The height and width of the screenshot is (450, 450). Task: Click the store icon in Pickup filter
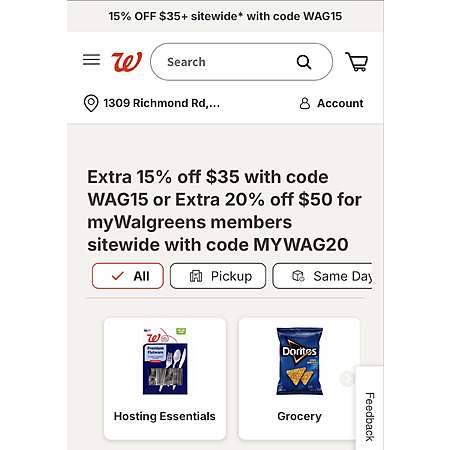196,276
